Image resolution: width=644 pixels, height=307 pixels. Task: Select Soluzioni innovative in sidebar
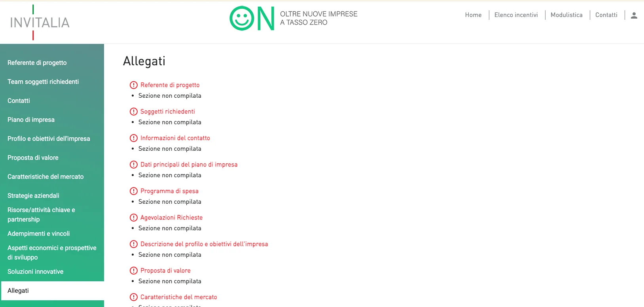(35, 272)
